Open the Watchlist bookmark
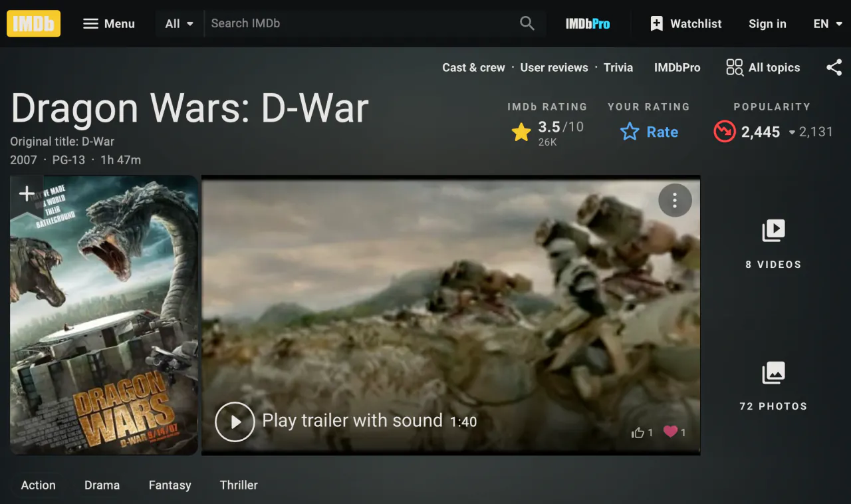851x504 pixels. click(x=685, y=23)
